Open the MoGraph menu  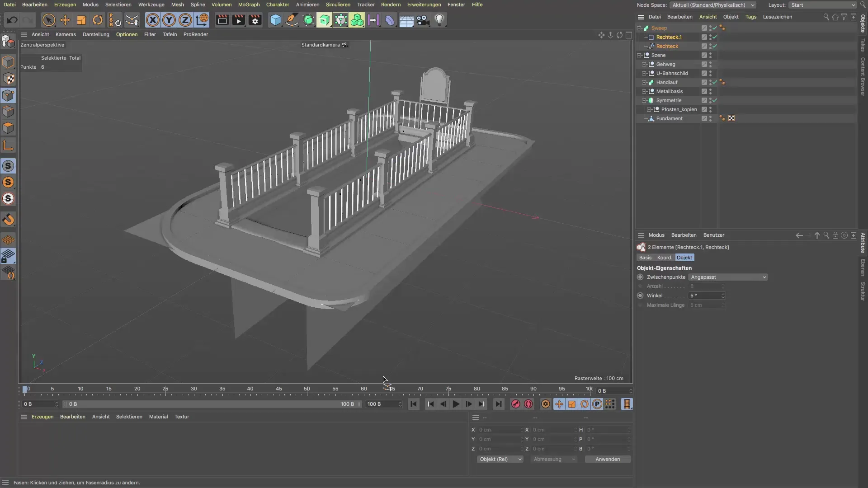tap(249, 5)
